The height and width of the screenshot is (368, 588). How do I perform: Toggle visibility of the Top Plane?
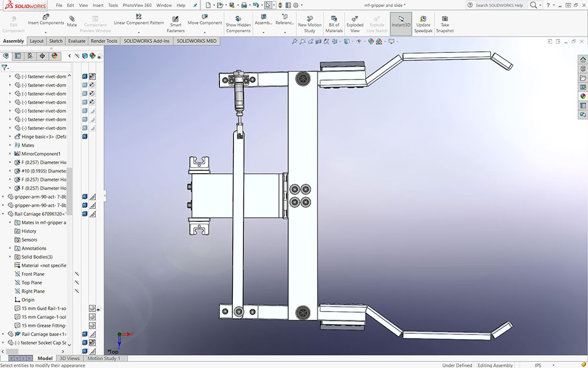coord(77,283)
